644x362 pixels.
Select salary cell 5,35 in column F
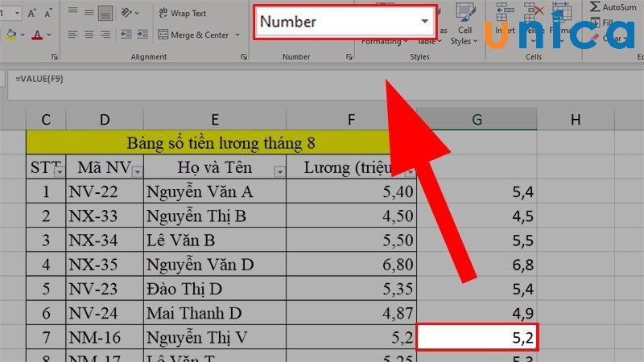(x=352, y=289)
